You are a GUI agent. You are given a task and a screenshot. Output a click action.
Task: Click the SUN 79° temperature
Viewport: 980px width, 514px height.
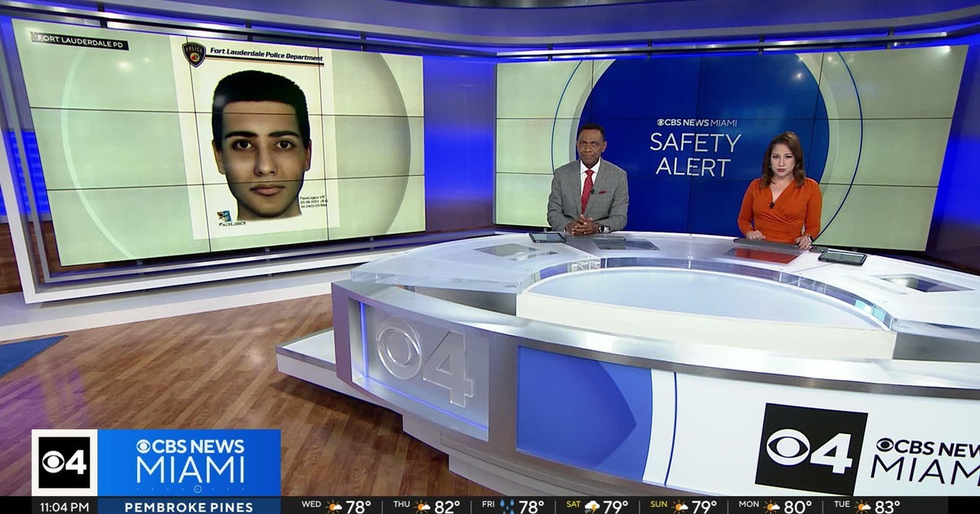point(702,507)
